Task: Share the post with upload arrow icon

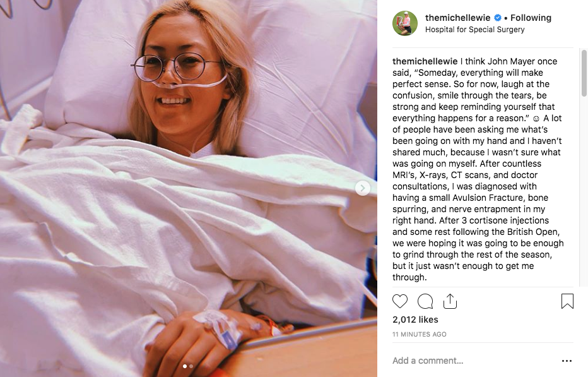Action: 450,301
